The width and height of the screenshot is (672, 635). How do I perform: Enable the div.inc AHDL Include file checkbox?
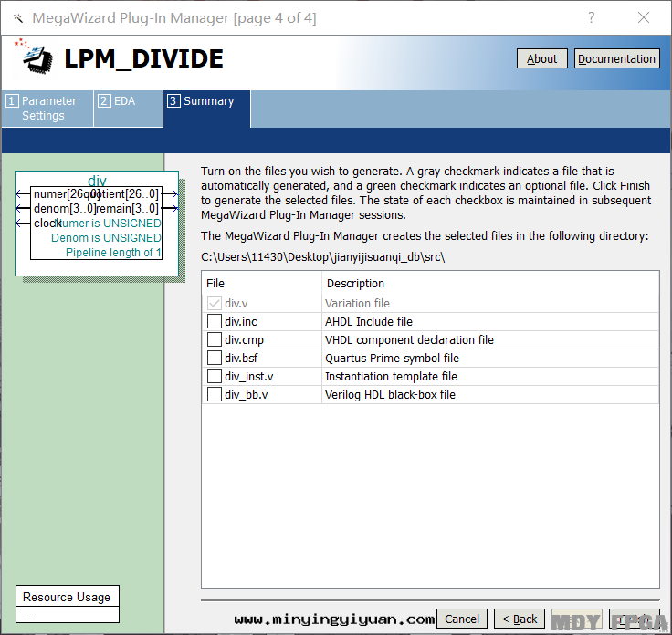pos(215,321)
